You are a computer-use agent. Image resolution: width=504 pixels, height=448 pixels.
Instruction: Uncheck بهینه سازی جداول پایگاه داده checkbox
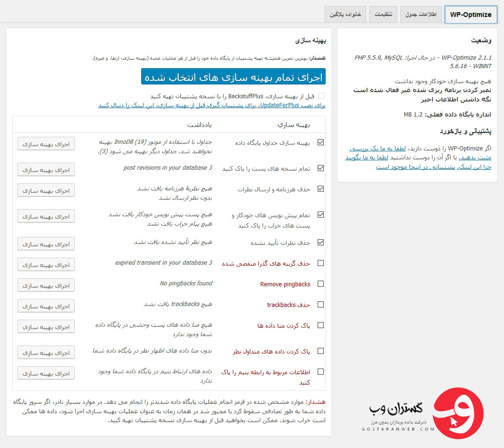click(x=320, y=142)
